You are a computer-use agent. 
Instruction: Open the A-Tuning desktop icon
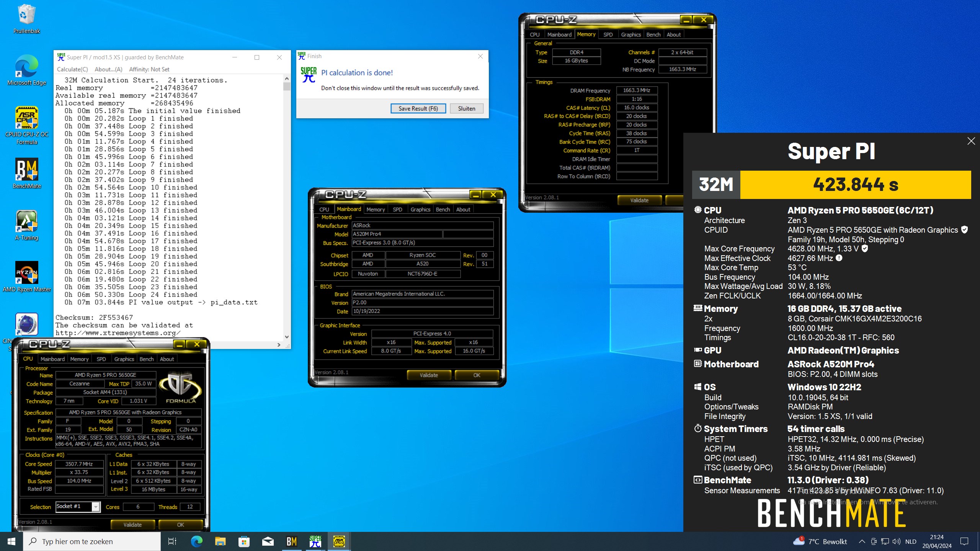pos(26,225)
